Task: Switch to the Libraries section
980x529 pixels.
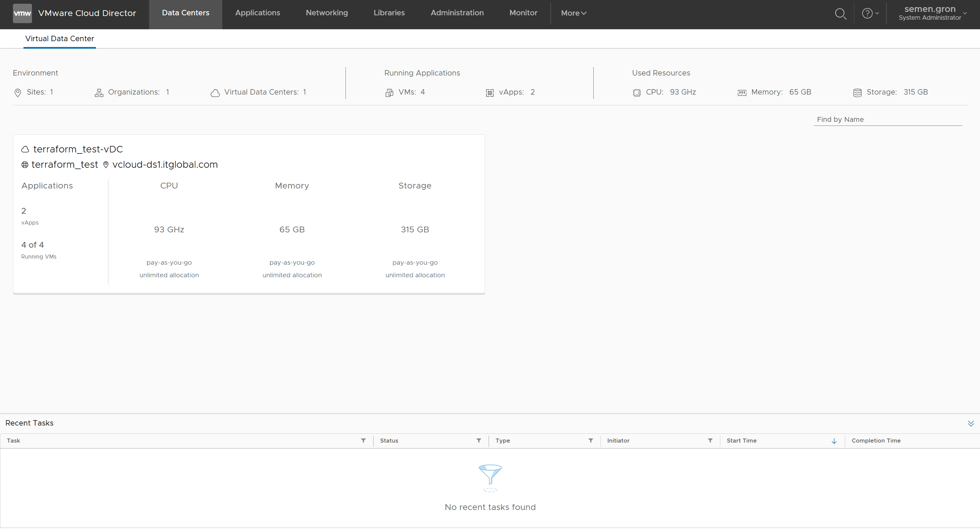Action: pos(389,13)
